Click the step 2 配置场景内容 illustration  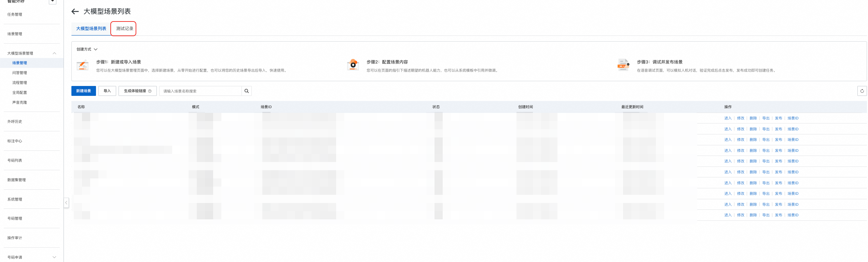(x=353, y=64)
